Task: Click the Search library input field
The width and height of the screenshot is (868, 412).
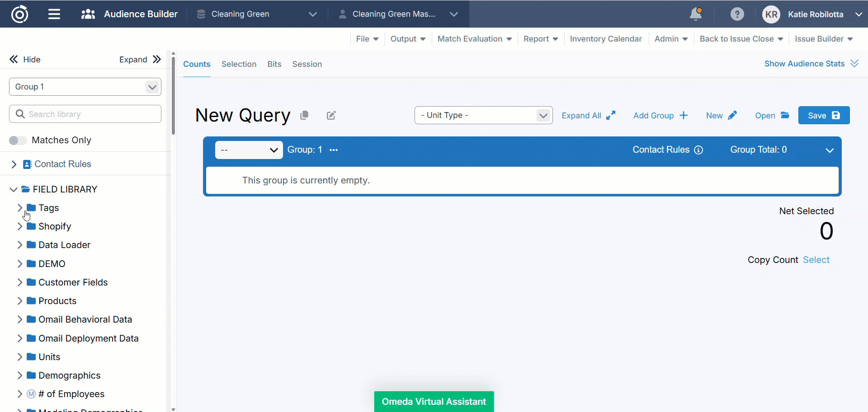Action: point(85,114)
